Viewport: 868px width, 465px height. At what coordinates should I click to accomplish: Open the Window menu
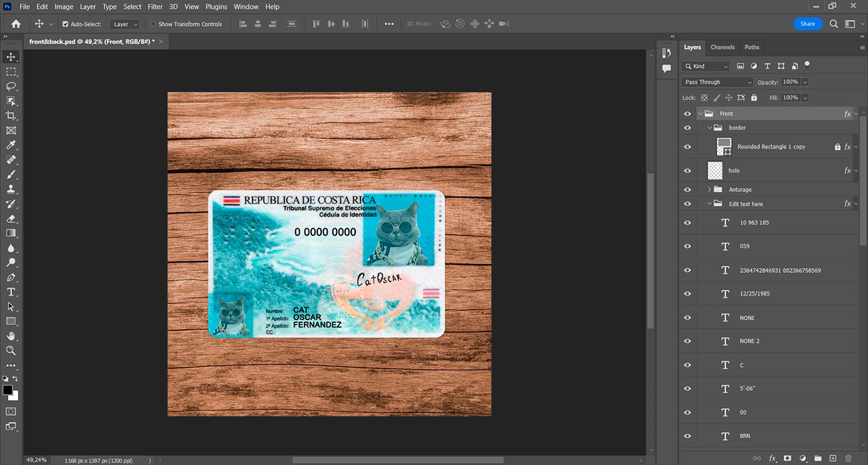point(246,7)
